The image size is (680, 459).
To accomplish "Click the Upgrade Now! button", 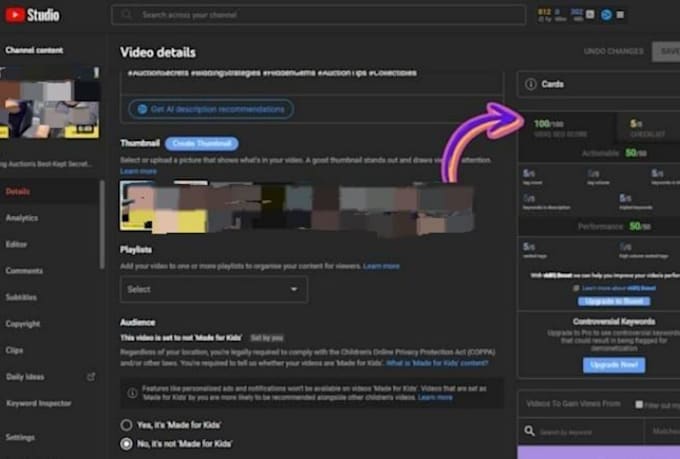I will [x=614, y=365].
